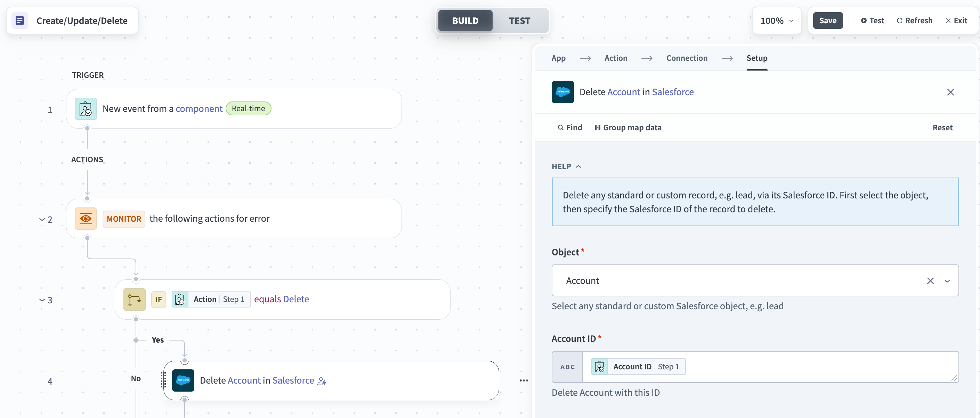Run Test from the top toolbar

click(872, 21)
